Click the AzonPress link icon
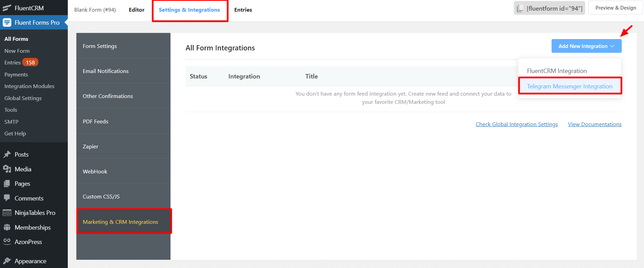The width and height of the screenshot is (644, 268). click(x=7, y=242)
